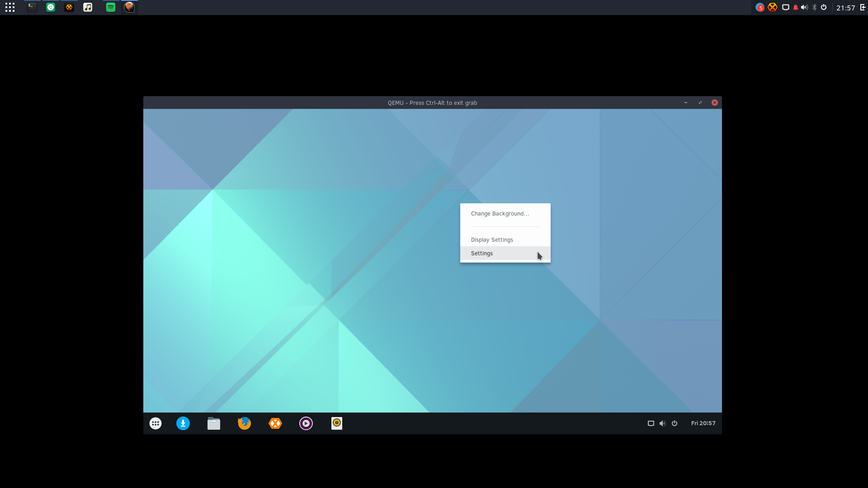868x488 pixels.
Task: Click the orange hexagon X tray icon in the host tray
Action: 773,7
